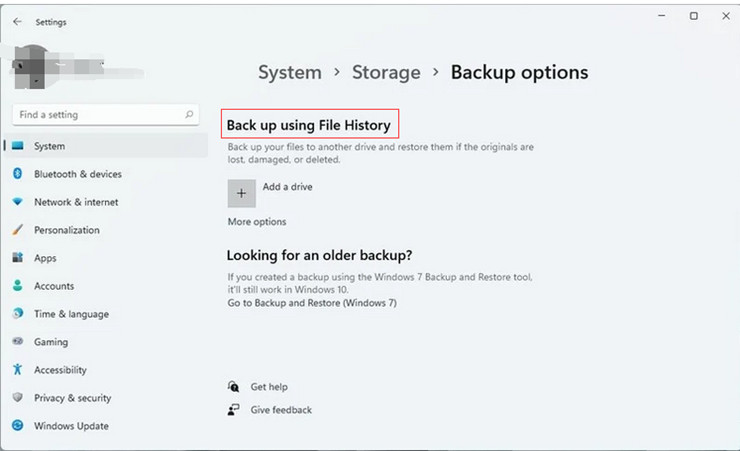
Task: Select Accounts in the sidebar
Action: tap(106, 285)
